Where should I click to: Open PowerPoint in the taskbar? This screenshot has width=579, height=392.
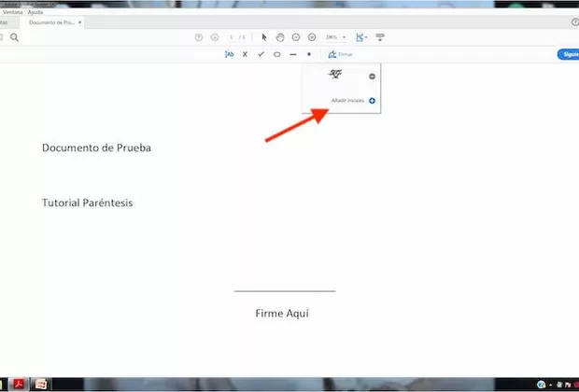pyautogui.click(x=41, y=385)
